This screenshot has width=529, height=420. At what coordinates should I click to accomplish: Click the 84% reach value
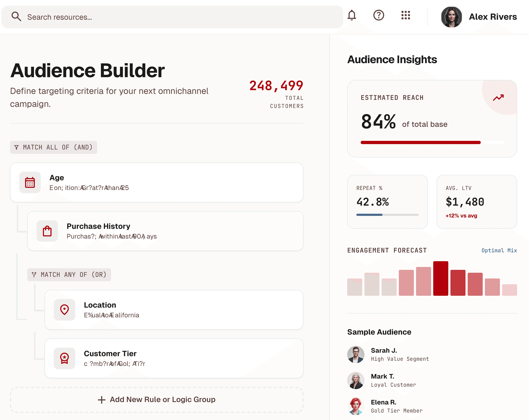(378, 122)
